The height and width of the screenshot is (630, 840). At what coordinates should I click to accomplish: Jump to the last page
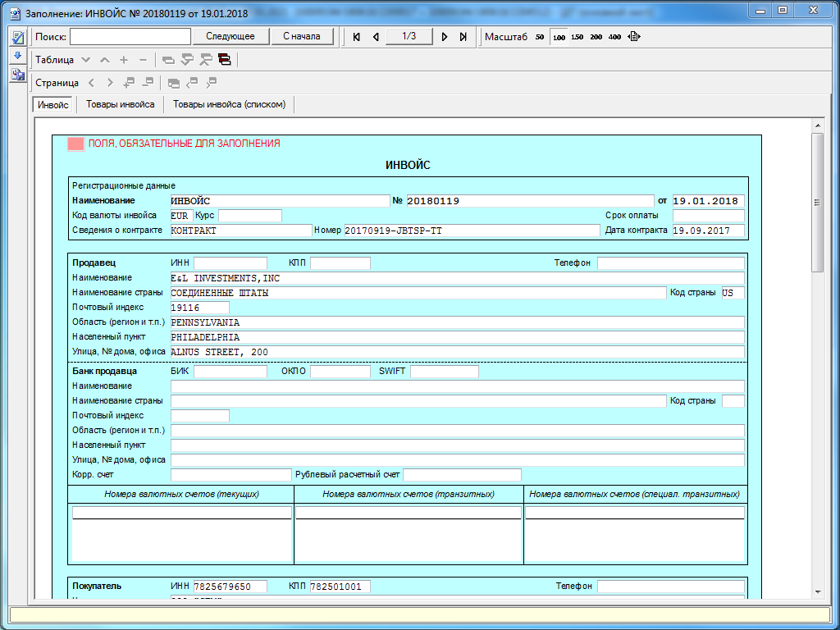[x=463, y=37]
